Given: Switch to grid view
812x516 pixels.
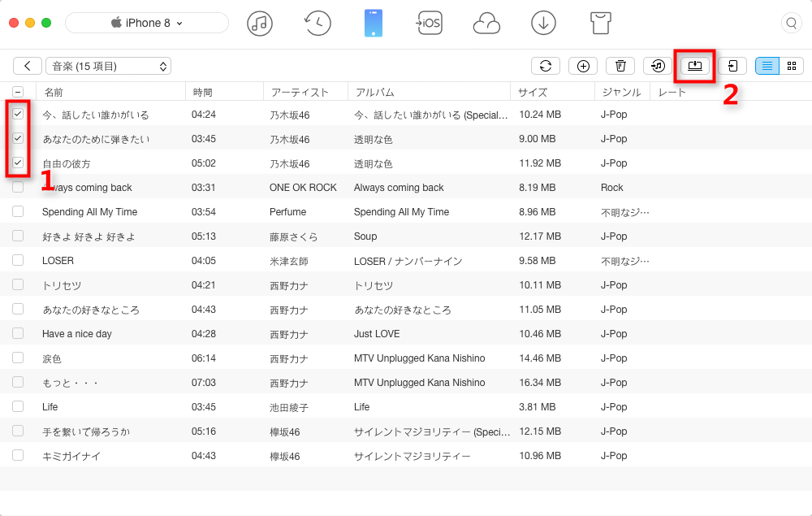Looking at the screenshot, I should tap(791, 66).
